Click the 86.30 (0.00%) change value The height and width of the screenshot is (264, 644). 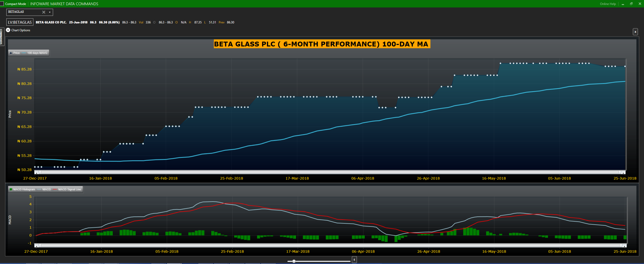(x=109, y=22)
